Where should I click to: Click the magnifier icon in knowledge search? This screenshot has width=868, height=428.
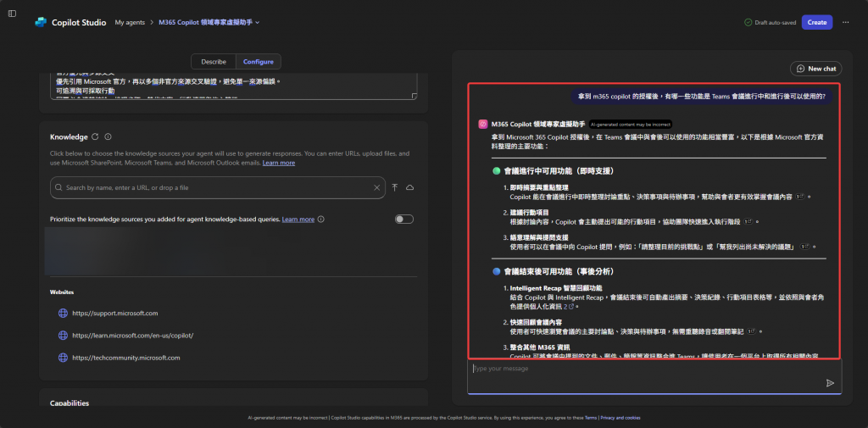click(58, 187)
